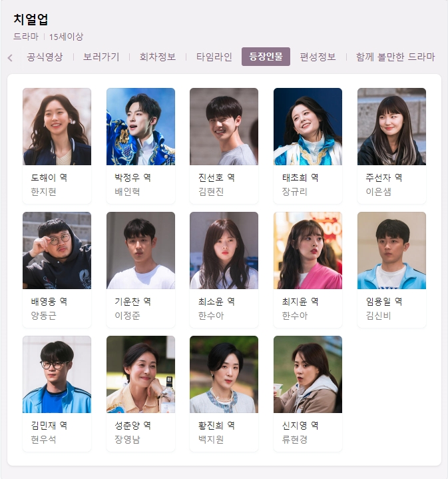
Task: Open the 공식영상 tab
Action: (x=45, y=57)
